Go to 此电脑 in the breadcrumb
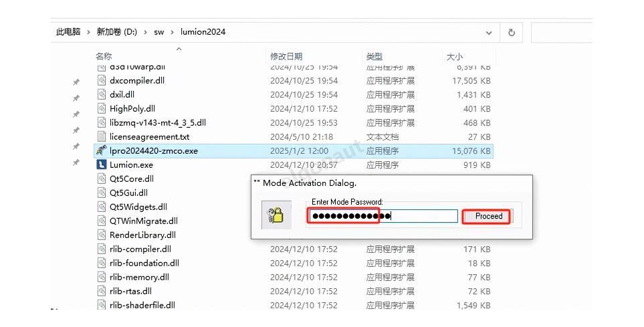Viewport: 644px width, 327px height. (x=68, y=31)
